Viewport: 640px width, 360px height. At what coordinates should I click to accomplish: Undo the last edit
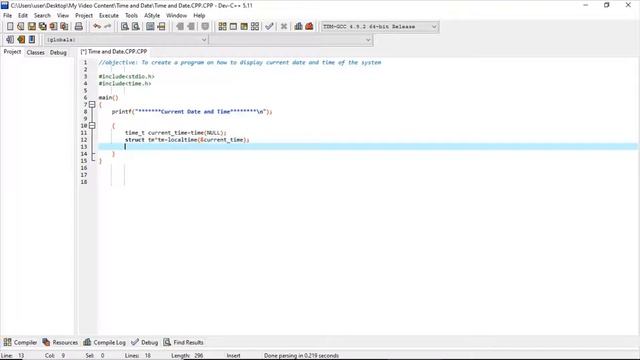click(97, 27)
